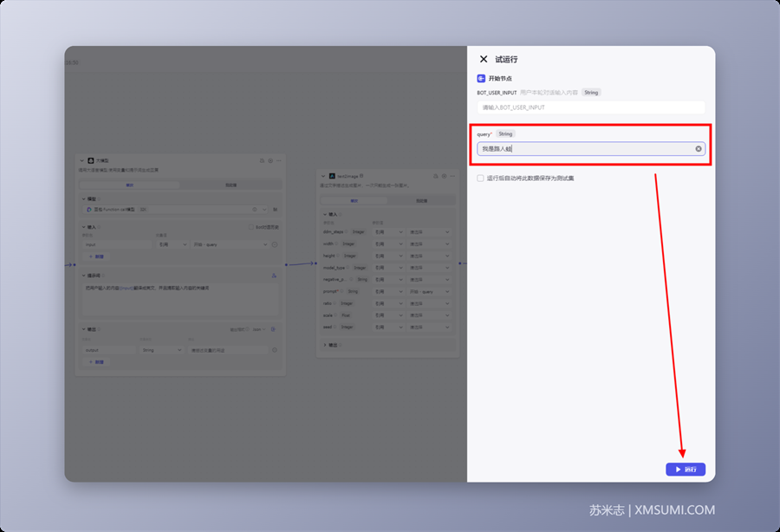
Task: Close the 试运行 test run panel
Action: 483,59
